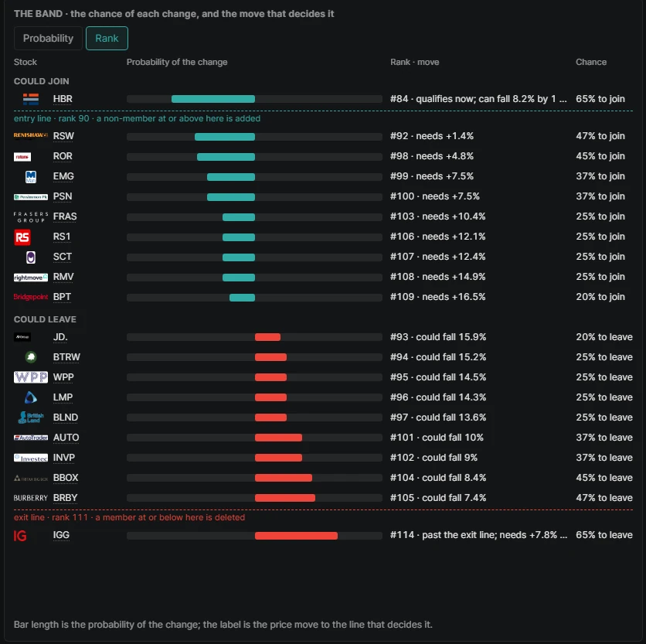646x644 pixels.
Task: Open the ROR ticker link
Action: coord(63,156)
